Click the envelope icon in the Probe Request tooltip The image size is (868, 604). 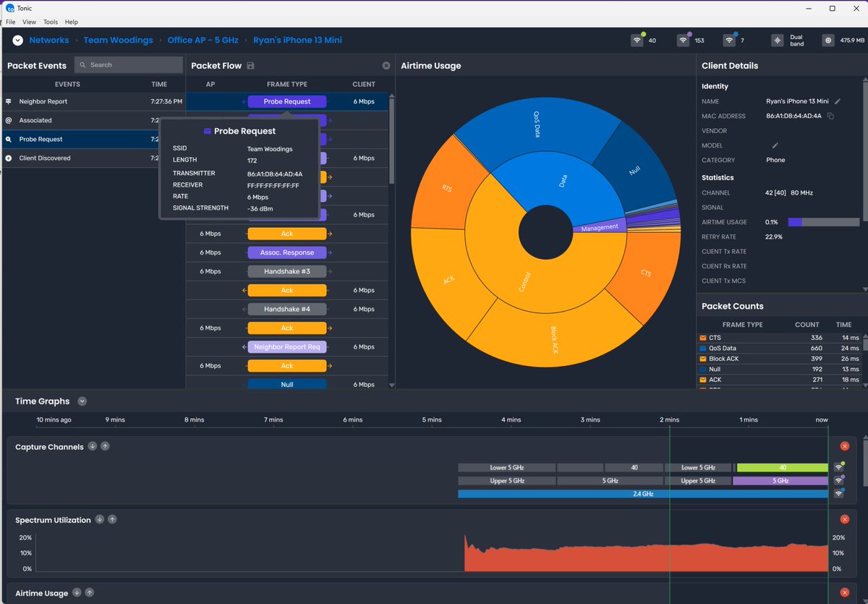208,132
